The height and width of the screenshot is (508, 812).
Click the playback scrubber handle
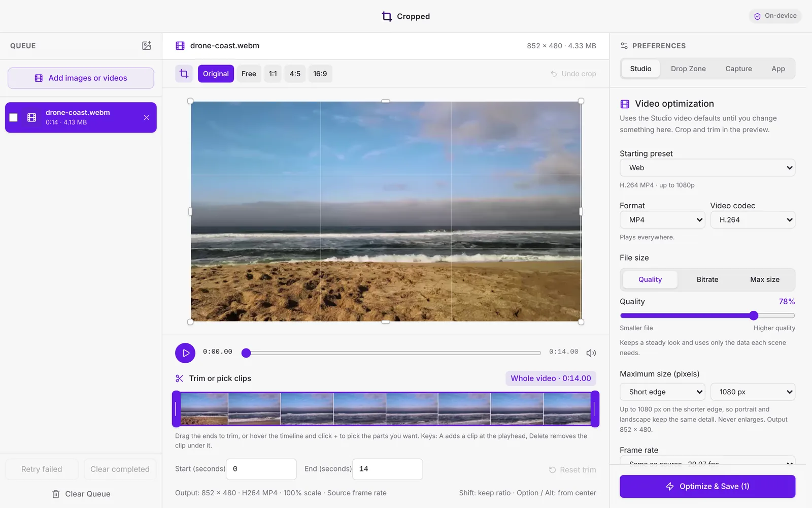pyautogui.click(x=246, y=353)
